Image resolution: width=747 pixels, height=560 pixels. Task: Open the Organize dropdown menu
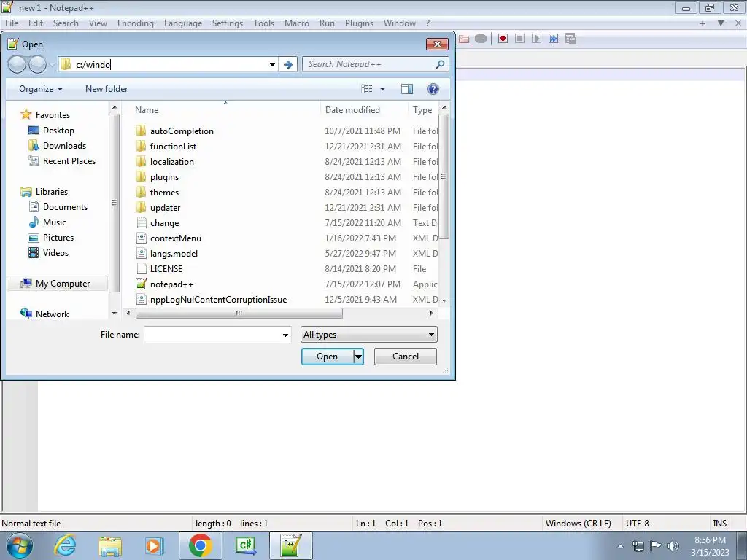(x=41, y=89)
